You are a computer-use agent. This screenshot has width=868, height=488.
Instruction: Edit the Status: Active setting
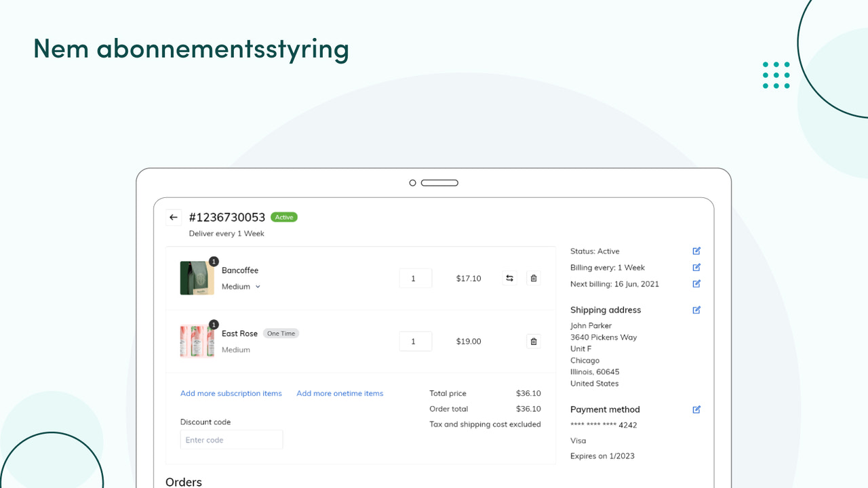pyautogui.click(x=696, y=251)
